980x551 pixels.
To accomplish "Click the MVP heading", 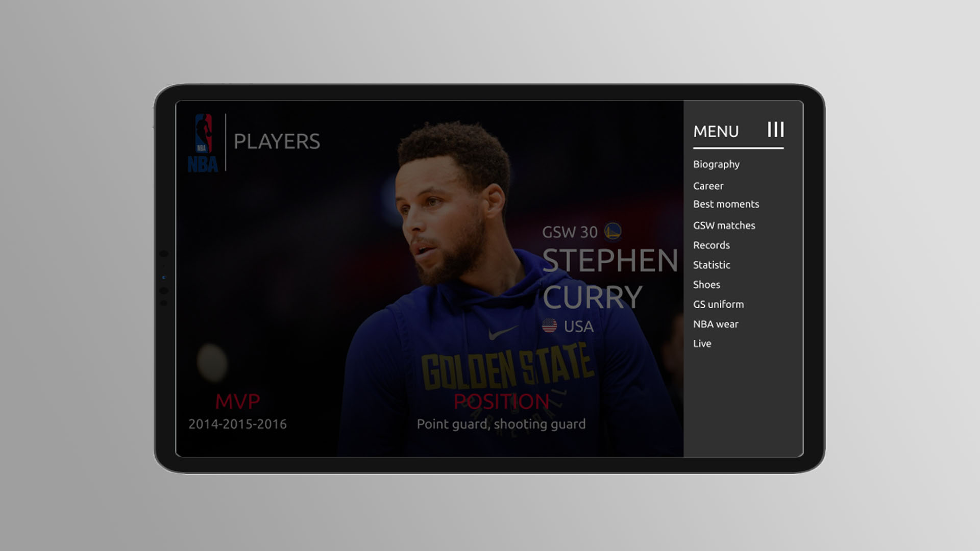I will [237, 402].
